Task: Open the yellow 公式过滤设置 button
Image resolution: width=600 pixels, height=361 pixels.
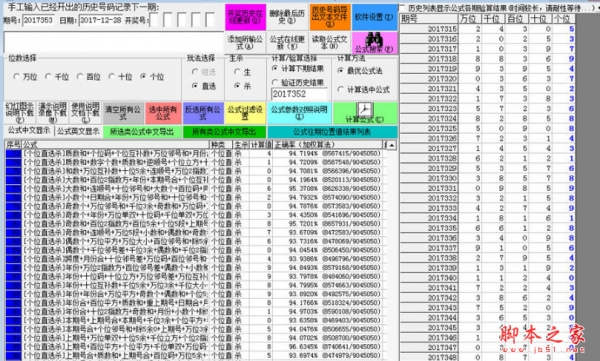Action: 245,113
